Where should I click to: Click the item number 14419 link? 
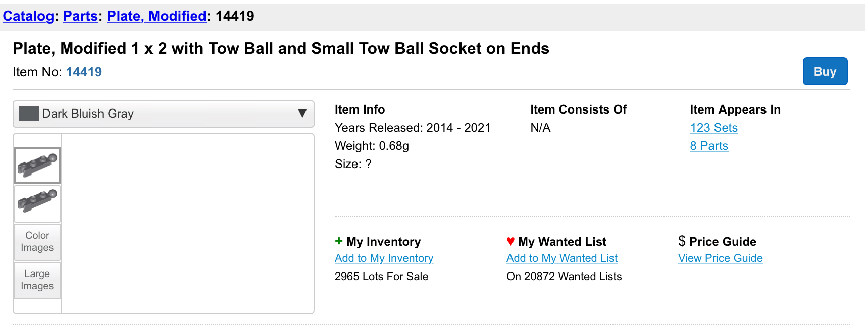(84, 72)
